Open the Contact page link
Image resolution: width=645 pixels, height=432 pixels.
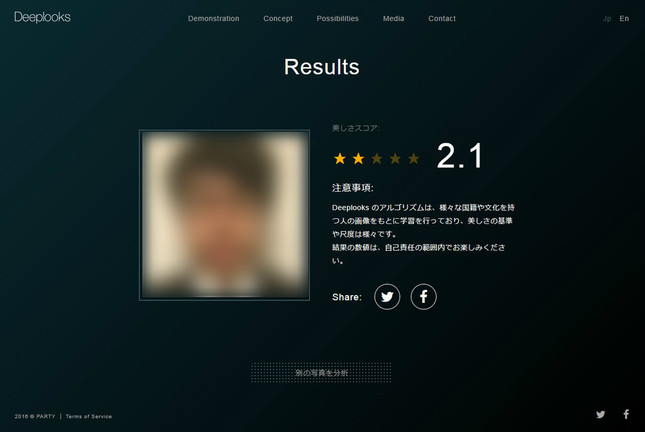tap(441, 19)
